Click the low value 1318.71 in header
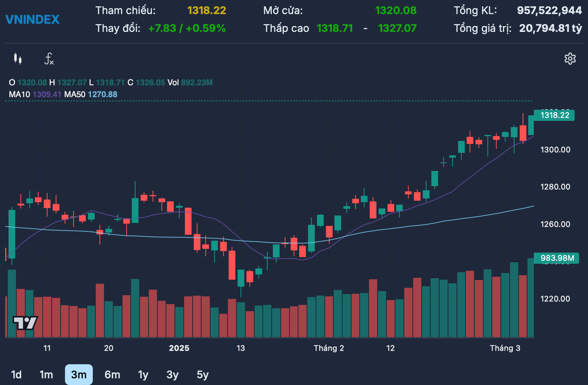 [335, 28]
